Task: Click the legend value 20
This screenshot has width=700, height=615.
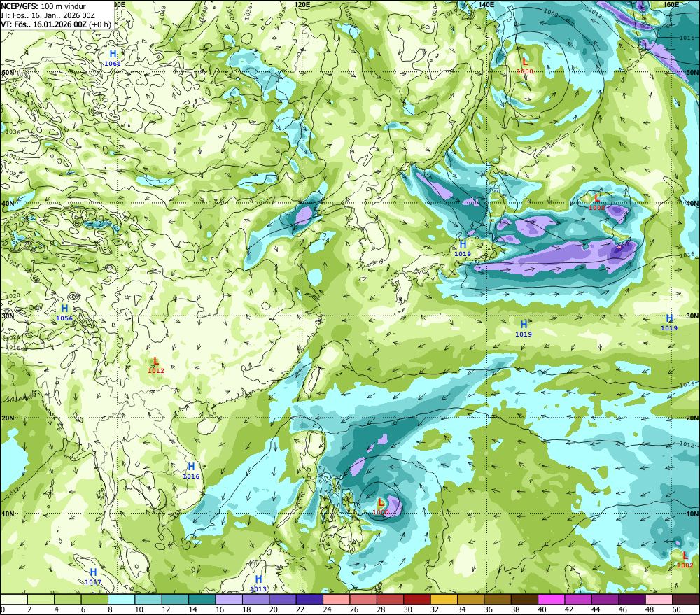Action: pyautogui.click(x=273, y=609)
